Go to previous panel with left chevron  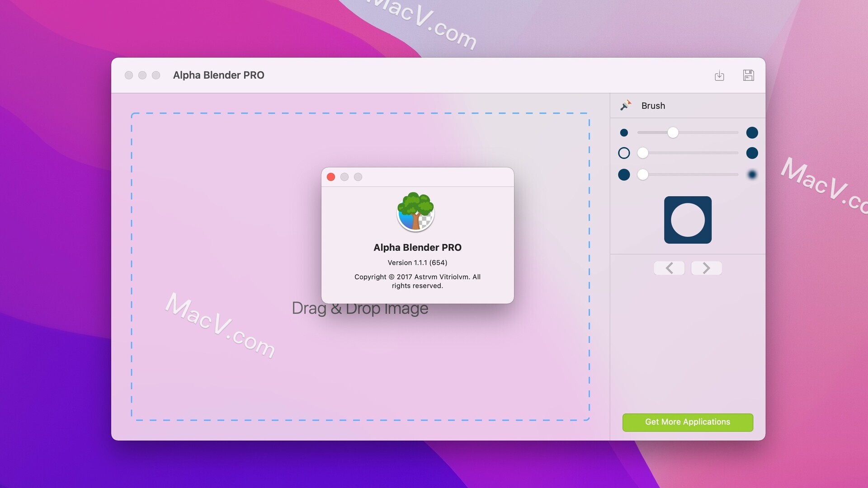[x=669, y=268]
